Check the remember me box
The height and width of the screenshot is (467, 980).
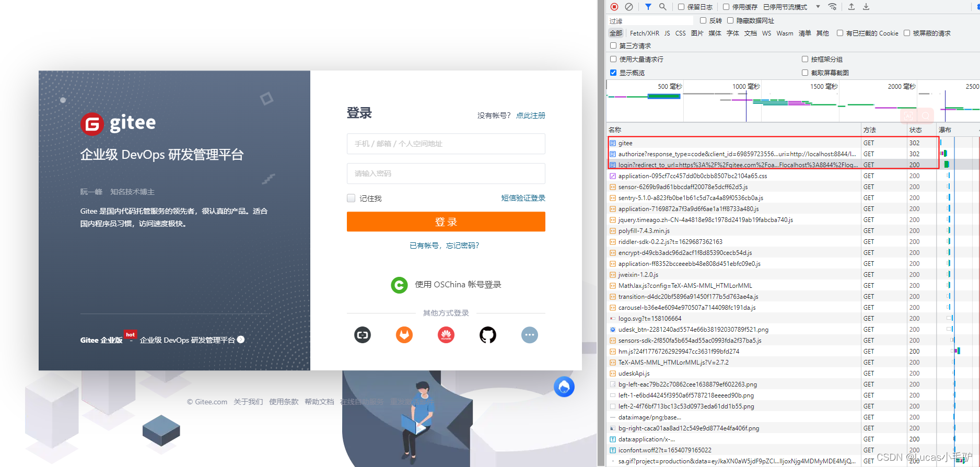click(x=351, y=198)
